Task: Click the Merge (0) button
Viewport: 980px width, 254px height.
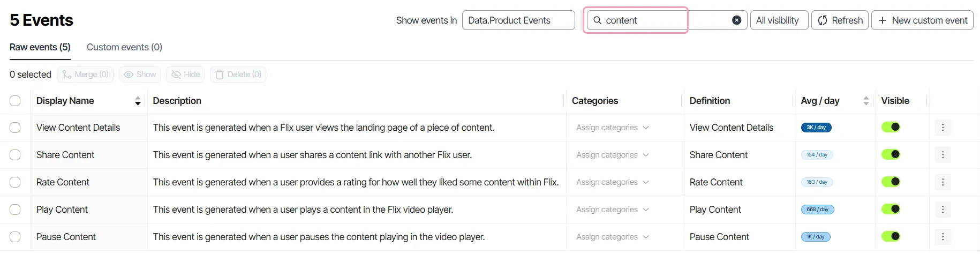Action: click(86, 74)
